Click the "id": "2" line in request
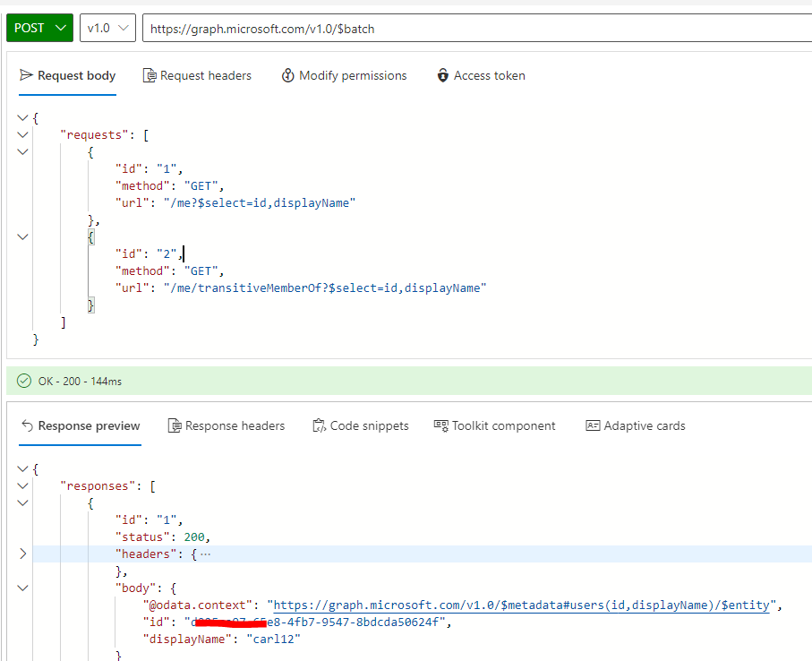This screenshot has height=661, width=812. click(150, 253)
